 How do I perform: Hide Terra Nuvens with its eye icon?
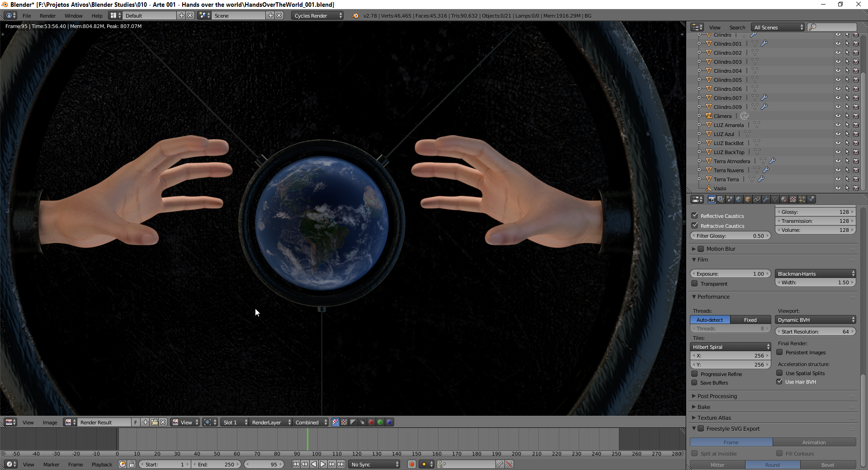838,170
